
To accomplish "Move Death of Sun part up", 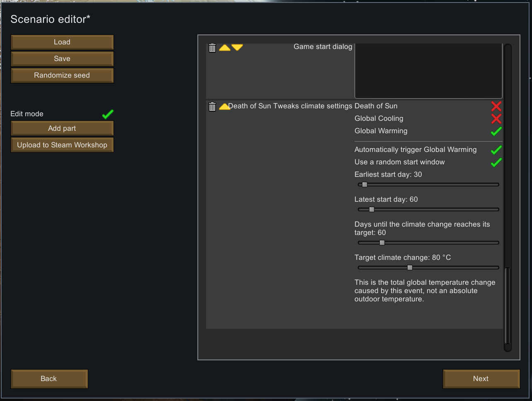I will [224, 107].
